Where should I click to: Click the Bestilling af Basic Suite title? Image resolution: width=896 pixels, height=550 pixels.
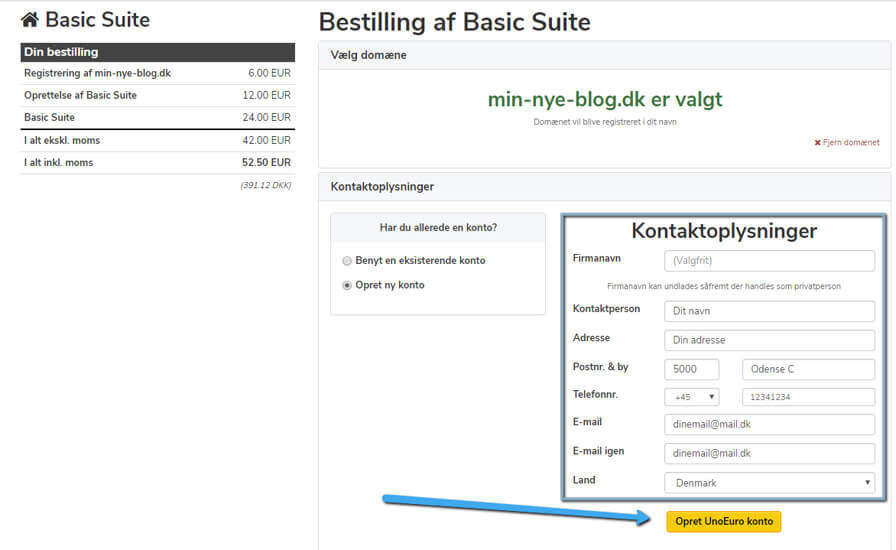click(x=455, y=22)
